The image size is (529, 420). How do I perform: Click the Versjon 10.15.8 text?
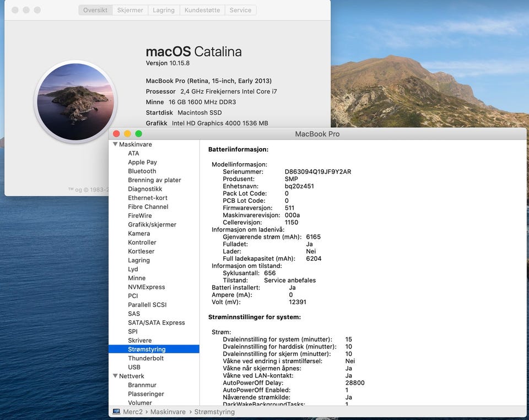tap(168, 63)
